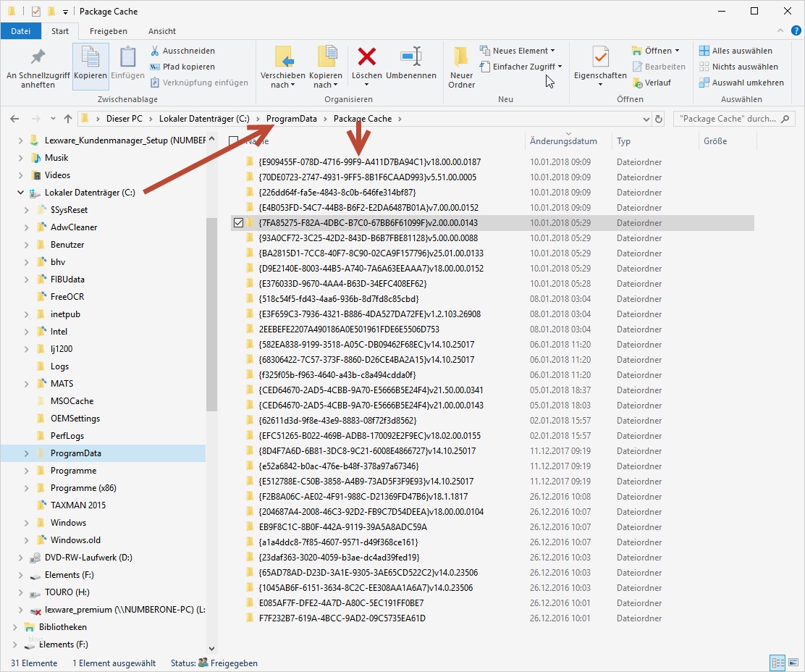The image size is (805, 672).
Task: Click the Package Cache search box
Action: pos(734,119)
